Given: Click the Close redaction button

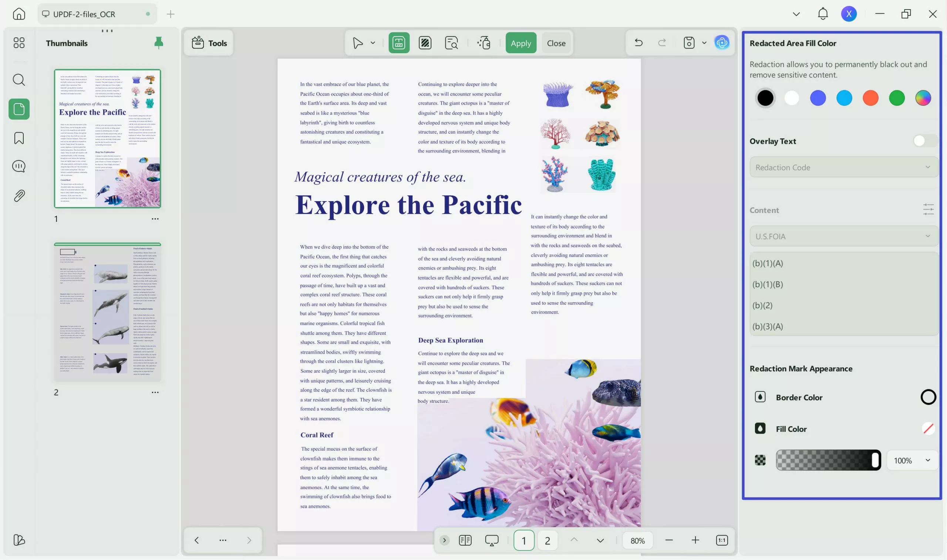Looking at the screenshot, I should pos(556,43).
